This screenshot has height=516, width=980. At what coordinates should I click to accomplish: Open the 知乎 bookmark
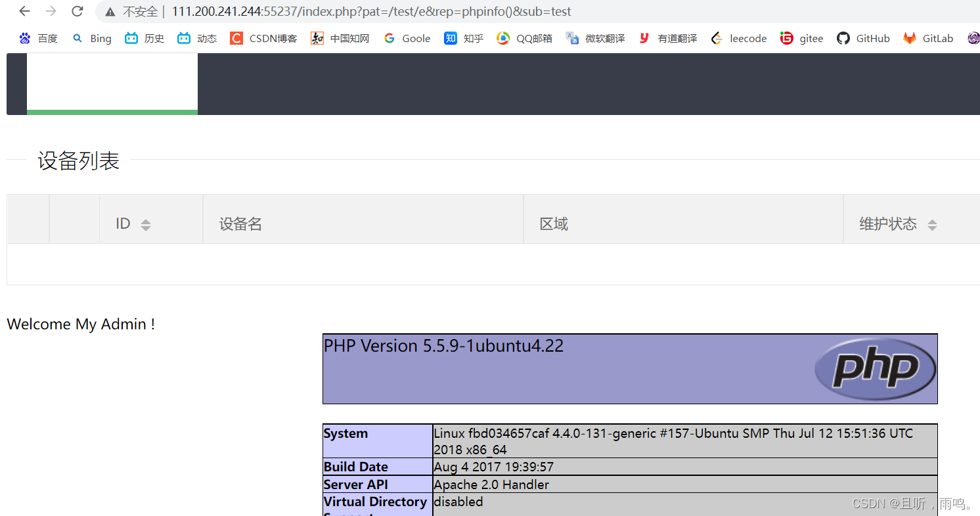(x=464, y=38)
